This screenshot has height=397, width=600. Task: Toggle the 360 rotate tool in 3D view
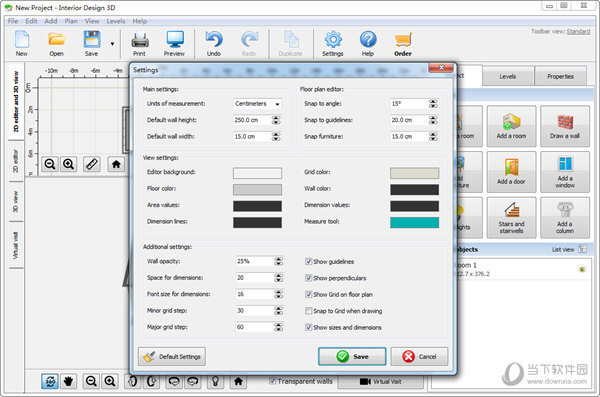pos(50,381)
